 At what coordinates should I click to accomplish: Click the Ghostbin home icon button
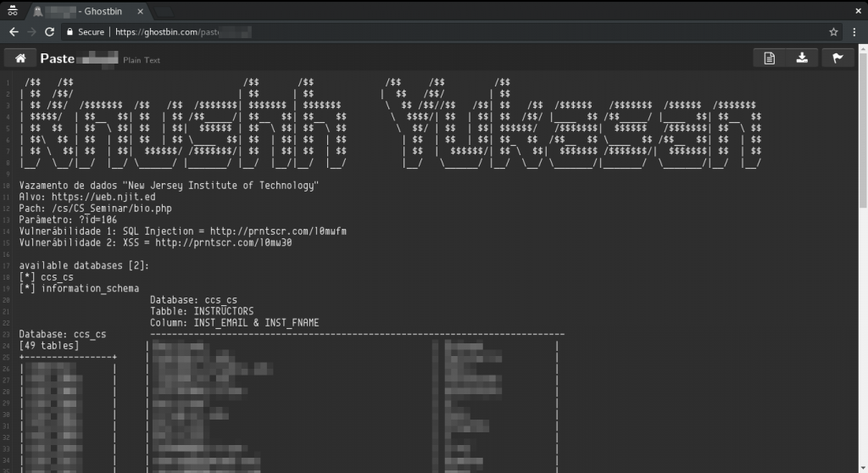tap(20, 58)
